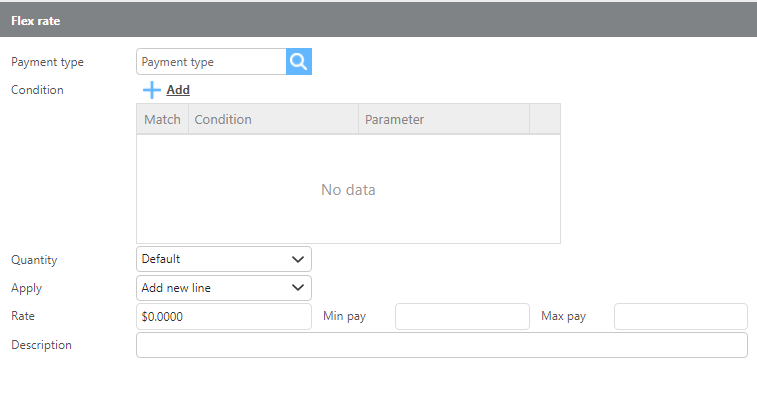Screen dimensions: 757x393
Task: Select the Match column header
Action: 162,119
